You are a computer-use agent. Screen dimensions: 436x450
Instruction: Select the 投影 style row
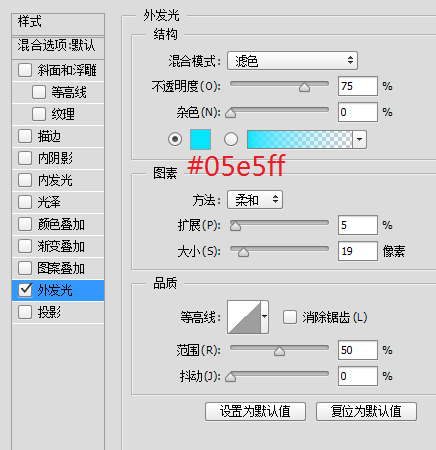(x=58, y=312)
